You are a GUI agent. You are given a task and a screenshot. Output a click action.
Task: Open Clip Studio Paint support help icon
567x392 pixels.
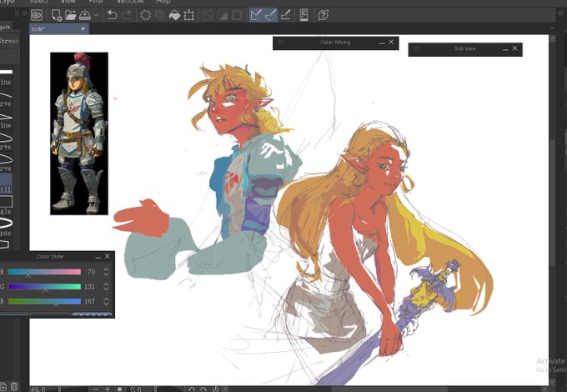point(323,15)
